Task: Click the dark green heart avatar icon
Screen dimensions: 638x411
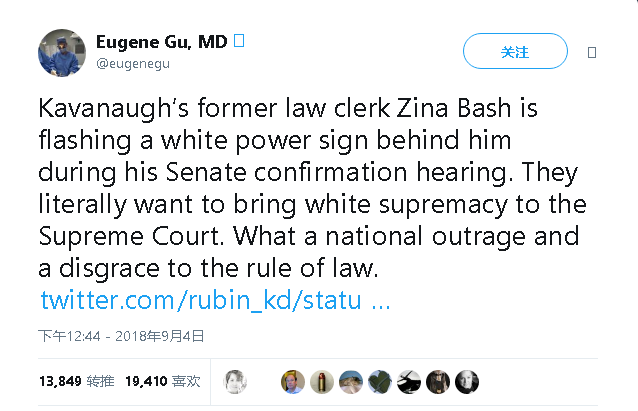Action: [x=380, y=382]
